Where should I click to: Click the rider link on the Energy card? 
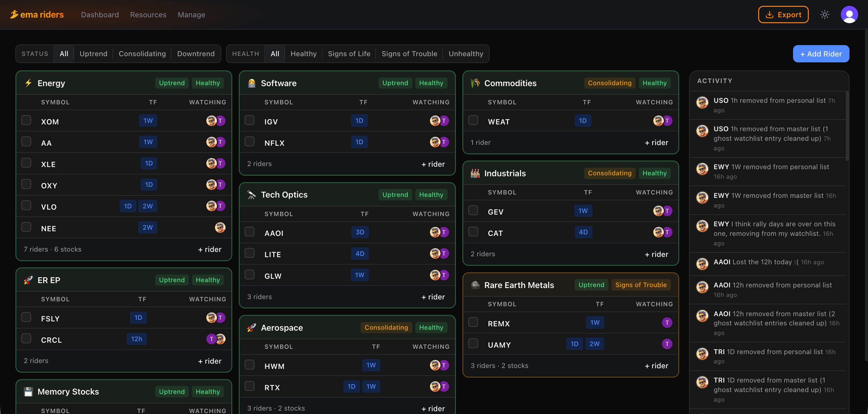pos(209,249)
